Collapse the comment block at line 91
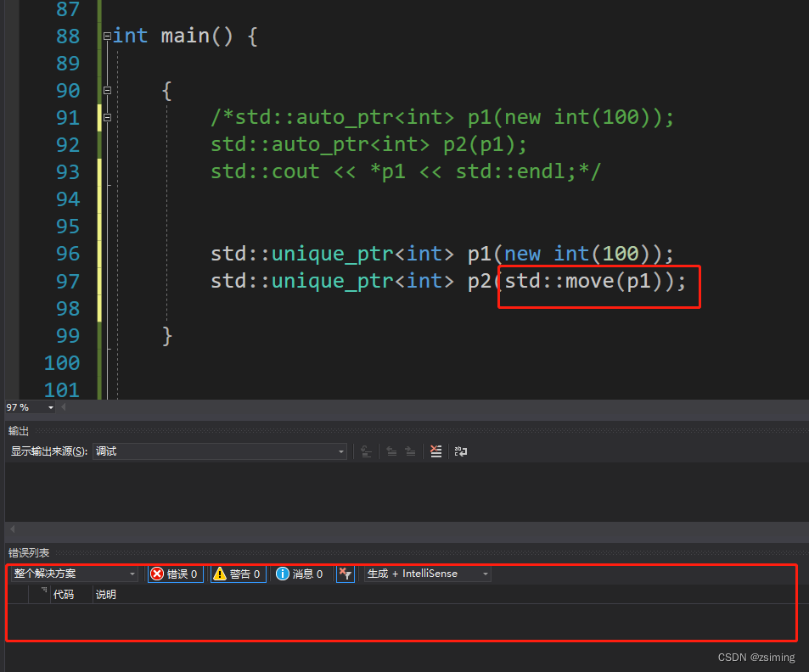 tap(107, 118)
